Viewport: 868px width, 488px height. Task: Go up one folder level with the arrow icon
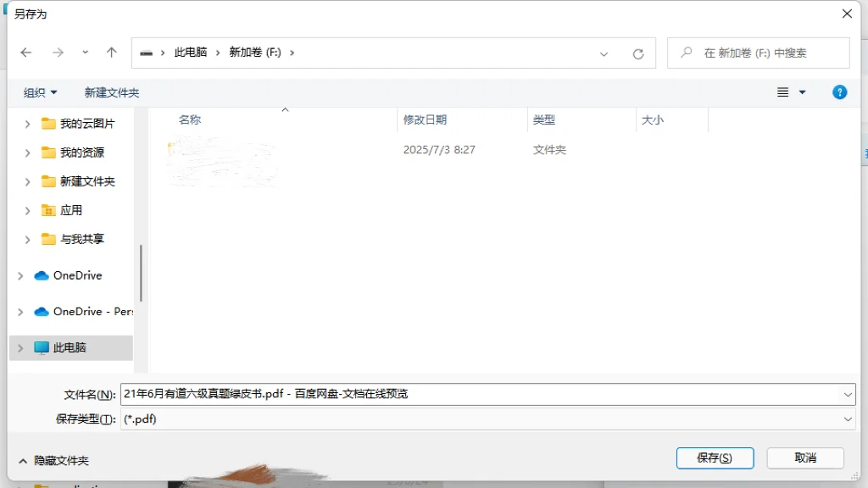111,53
